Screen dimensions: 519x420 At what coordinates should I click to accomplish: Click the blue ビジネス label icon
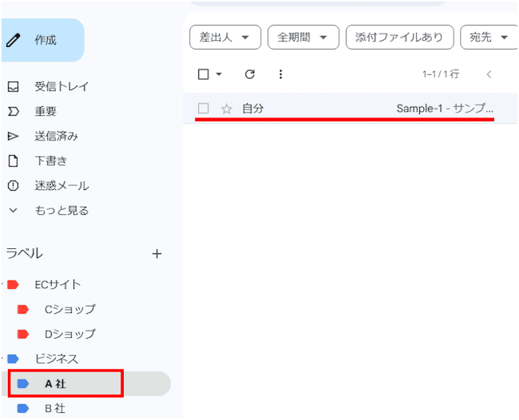click(14, 359)
